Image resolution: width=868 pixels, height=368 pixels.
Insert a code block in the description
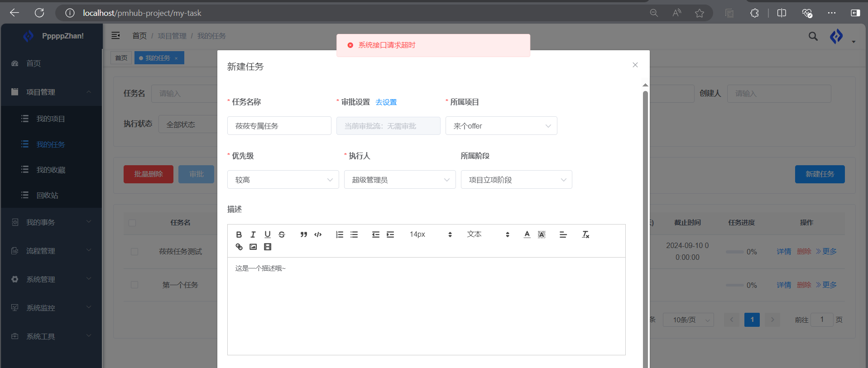[x=318, y=234]
